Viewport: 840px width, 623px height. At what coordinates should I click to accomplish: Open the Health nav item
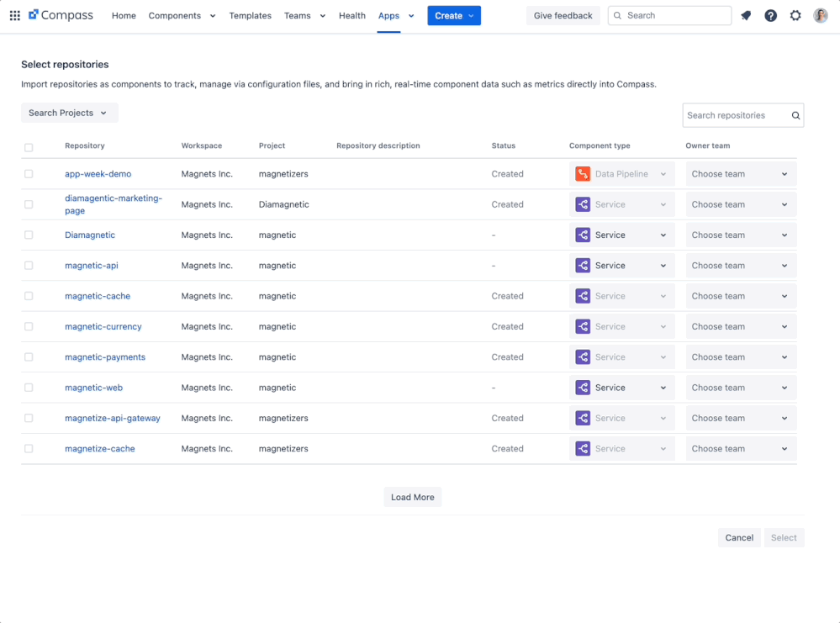pos(352,15)
